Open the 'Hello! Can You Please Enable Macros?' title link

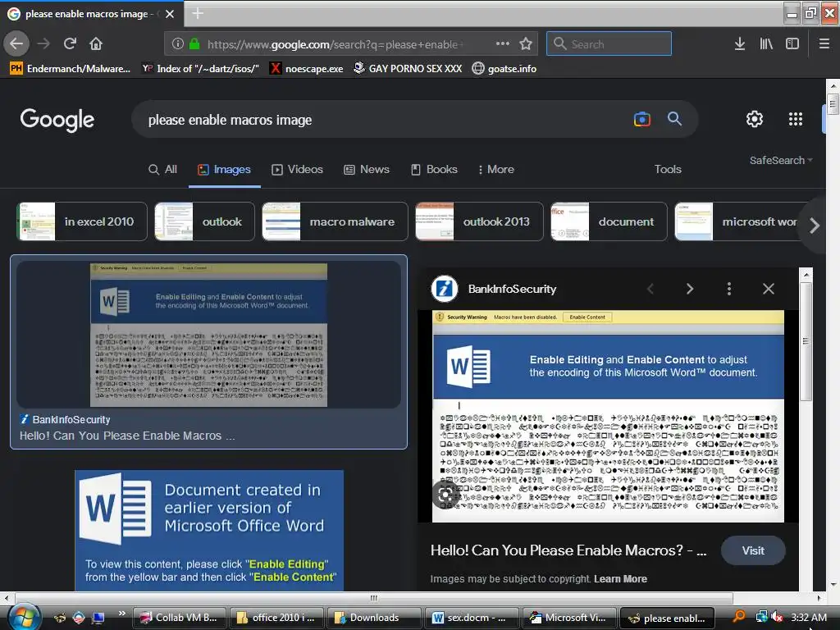568,550
